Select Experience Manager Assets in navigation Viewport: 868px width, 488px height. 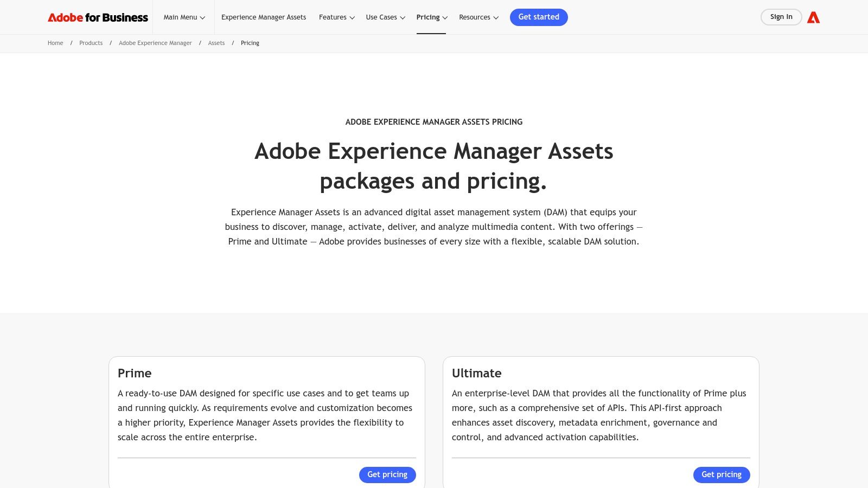click(x=264, y=17)
